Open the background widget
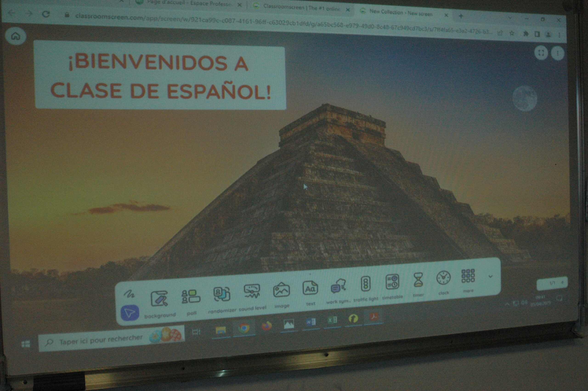588x391 pixels. 159,299
